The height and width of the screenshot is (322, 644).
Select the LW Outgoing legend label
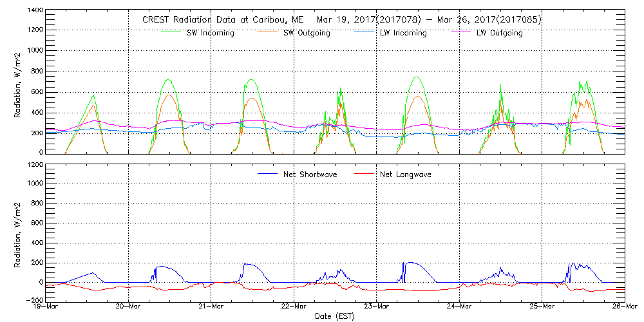(499, 33)
